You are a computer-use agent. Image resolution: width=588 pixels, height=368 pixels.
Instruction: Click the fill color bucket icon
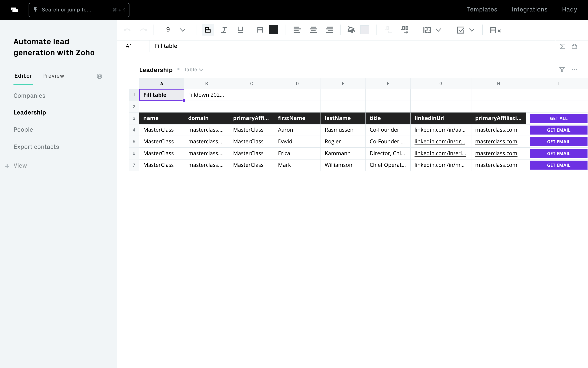351,30
